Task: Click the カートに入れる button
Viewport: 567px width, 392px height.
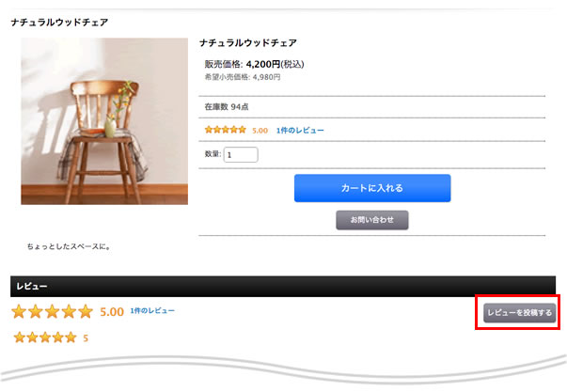Action: (372, 188)
